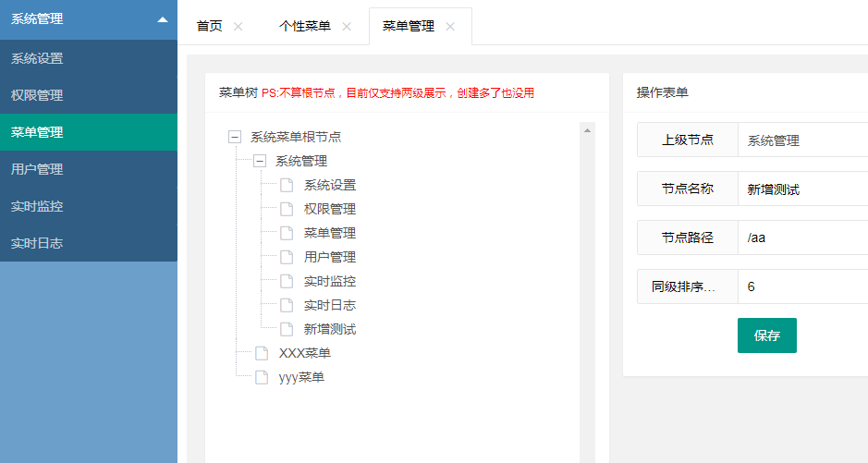
Task: Switch to the 个性菜单 tab
Action: (x=304, y=26)
